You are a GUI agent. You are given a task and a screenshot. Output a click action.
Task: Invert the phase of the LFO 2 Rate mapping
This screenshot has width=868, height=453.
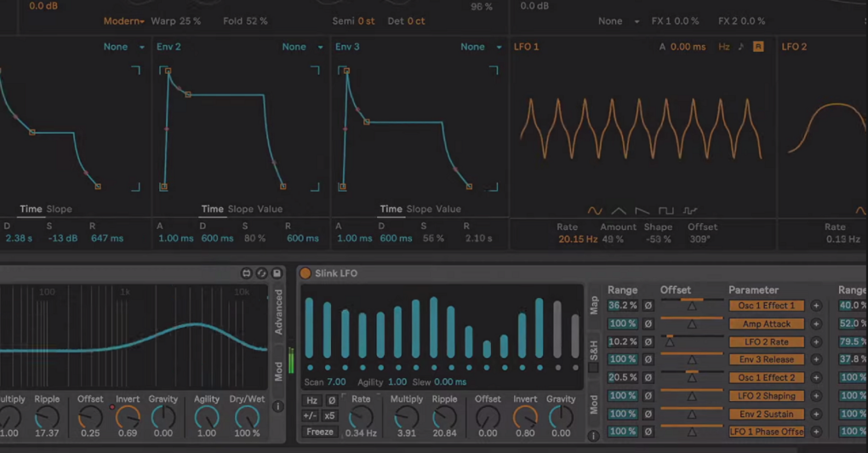(x=648, y=342)
